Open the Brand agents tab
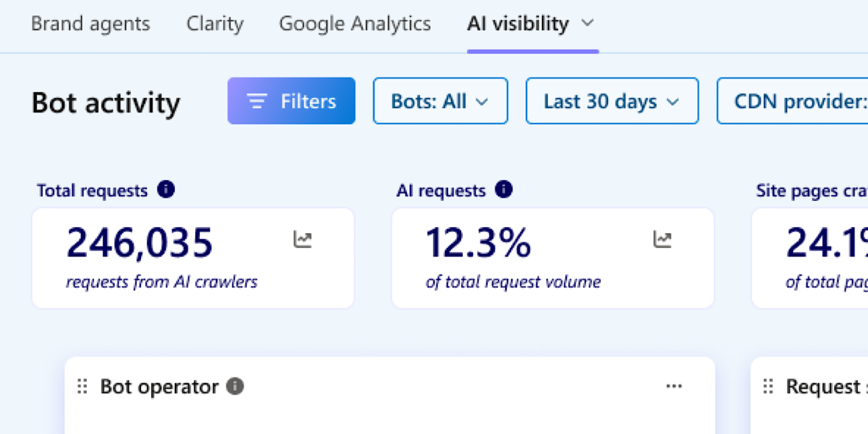The width and height of the screenshot is (868, 434). click(90, 24)
